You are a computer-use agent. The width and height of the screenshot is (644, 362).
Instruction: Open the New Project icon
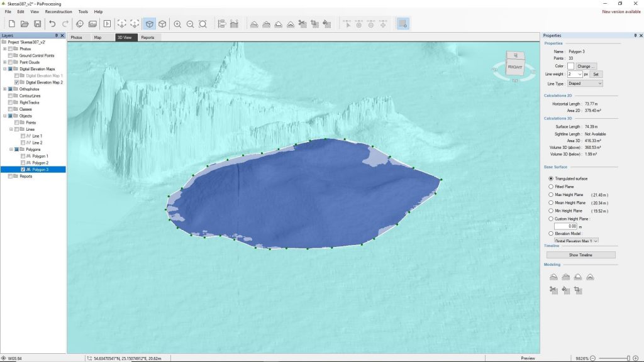point(11,24)
